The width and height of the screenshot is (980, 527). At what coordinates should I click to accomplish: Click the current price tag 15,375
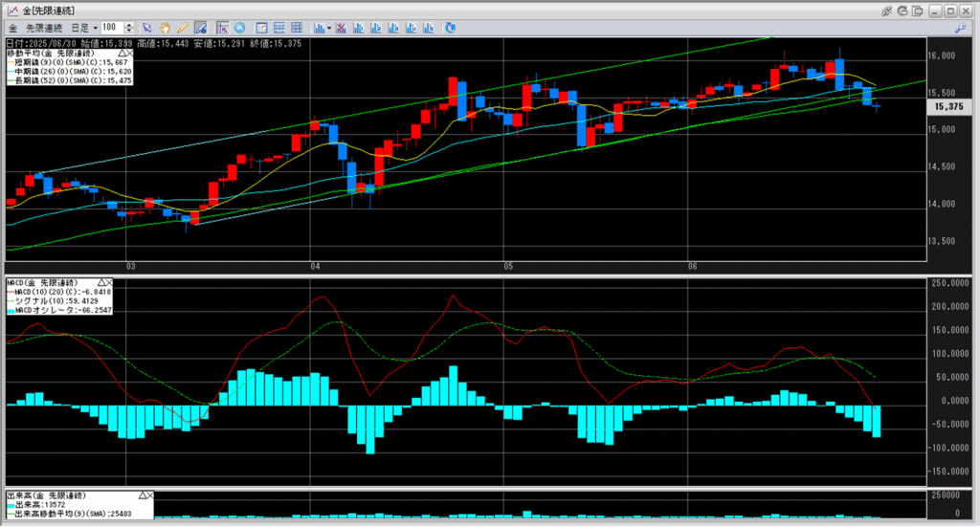point(948,107)
